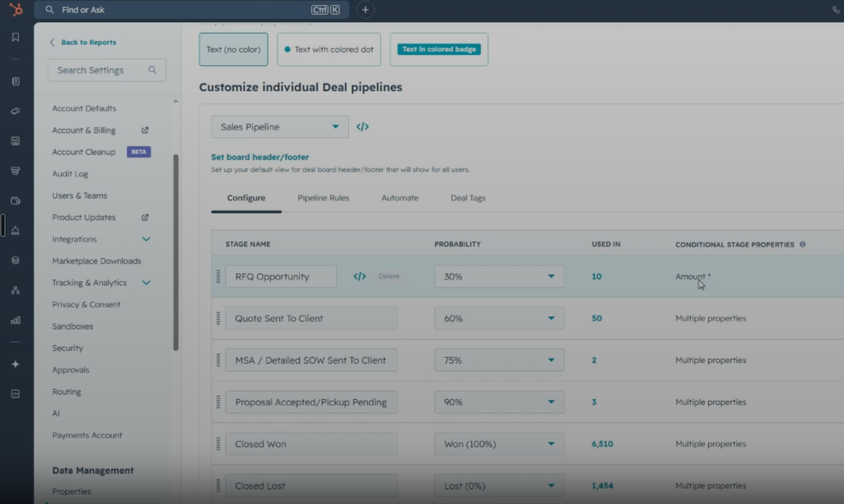Open the Won (100%) probability dropdown
Viewport: 844px width, 504px height.
pyautogui.click(x=499, y=444)
